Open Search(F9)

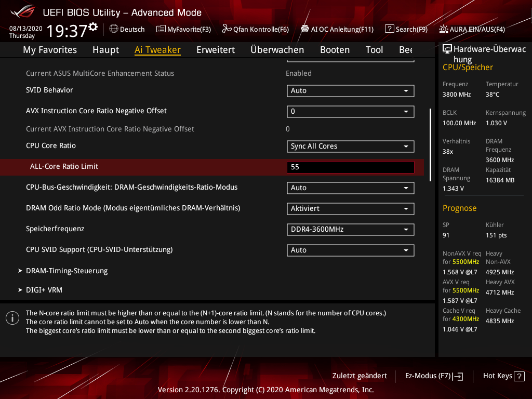click(406, 29)
